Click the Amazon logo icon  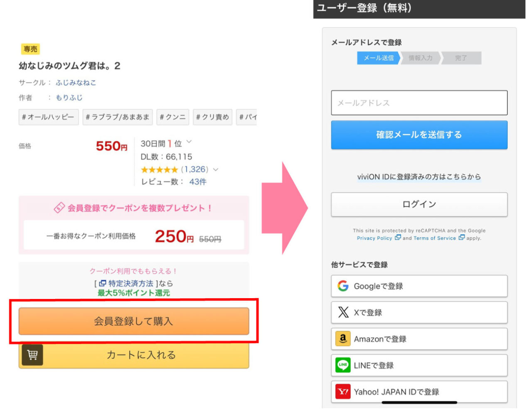coord(343,339)
